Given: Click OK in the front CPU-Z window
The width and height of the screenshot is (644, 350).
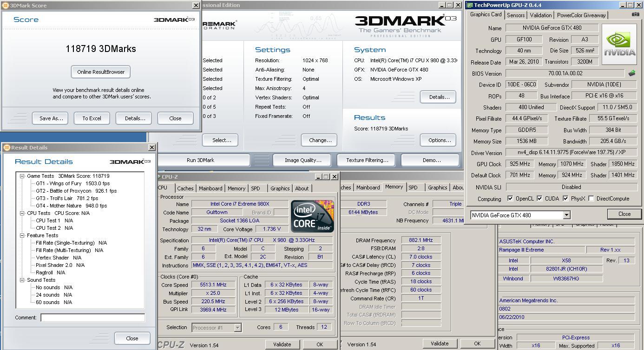Looking at the screenshot, I should pos(319,344).
